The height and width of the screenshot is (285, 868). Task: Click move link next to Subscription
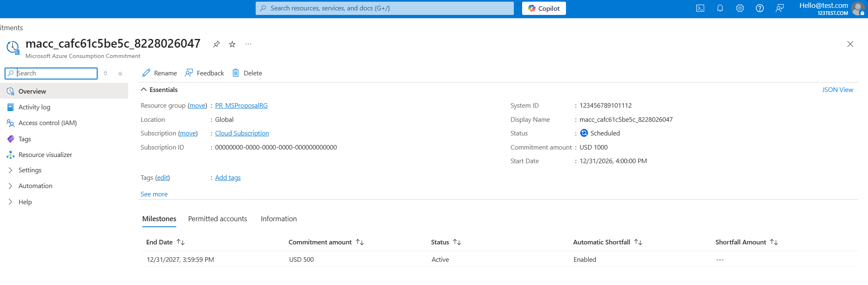(x=188, y=133)
